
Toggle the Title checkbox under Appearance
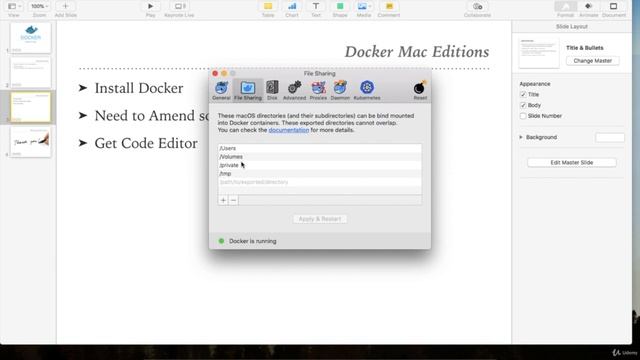click(x=523, y=94)
